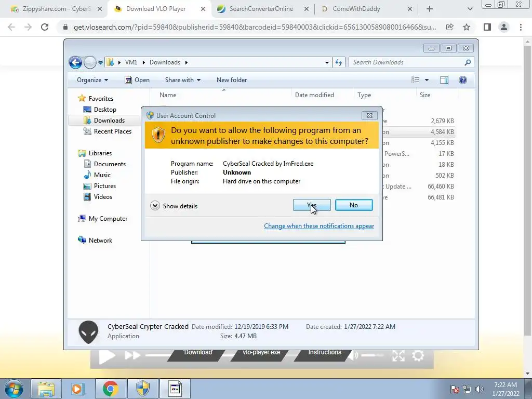
Task: Open Change when these notifications appear link
Action: pos(319,226)
